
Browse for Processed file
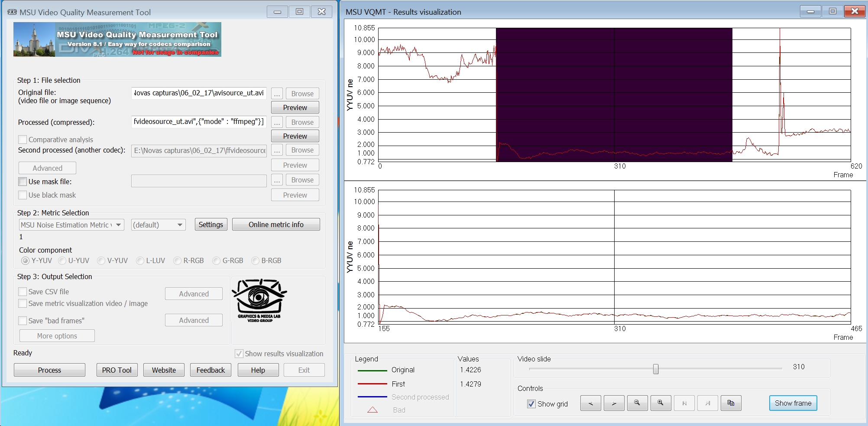pyautogui.click(x=302, y=122)
